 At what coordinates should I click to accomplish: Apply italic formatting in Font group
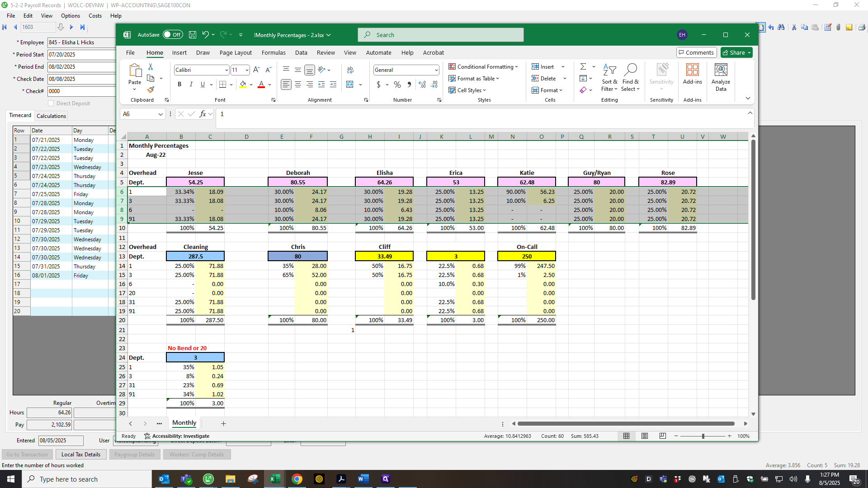191,84
